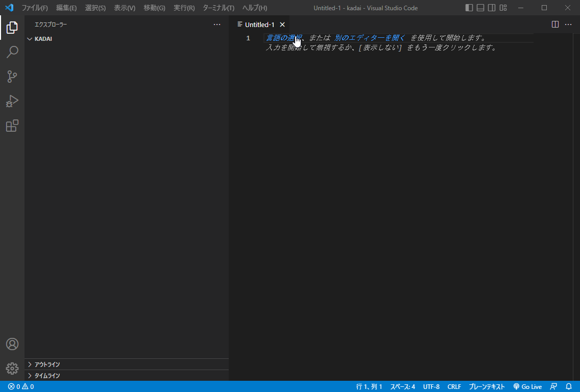580x392 pixels.
Task: Open the ターミナル(T) menu
Action: point(219,8)
